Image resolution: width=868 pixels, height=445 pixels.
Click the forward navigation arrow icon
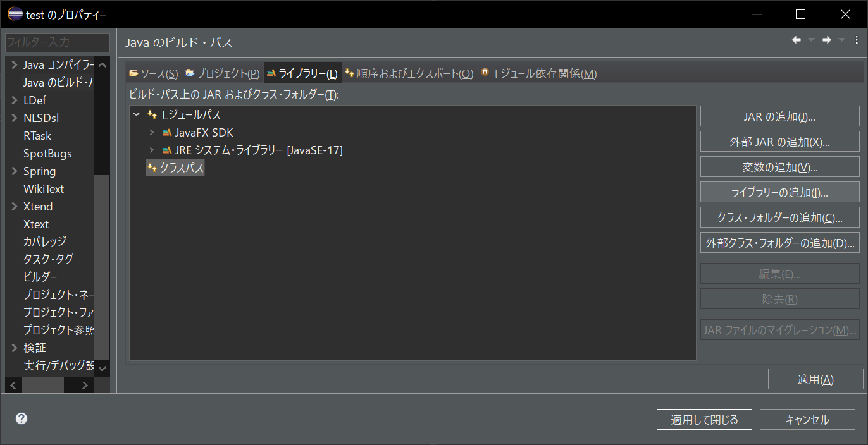point(826,39)
